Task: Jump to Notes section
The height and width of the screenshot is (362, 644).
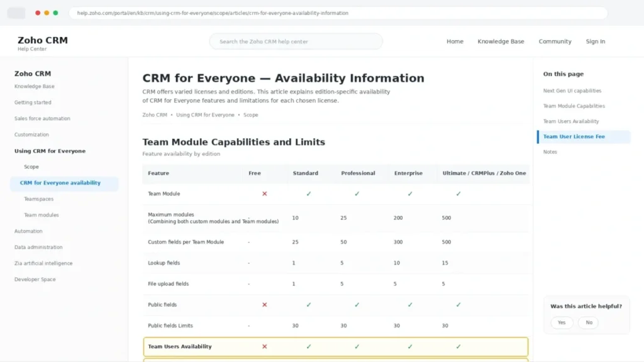Action: point(550,152)
